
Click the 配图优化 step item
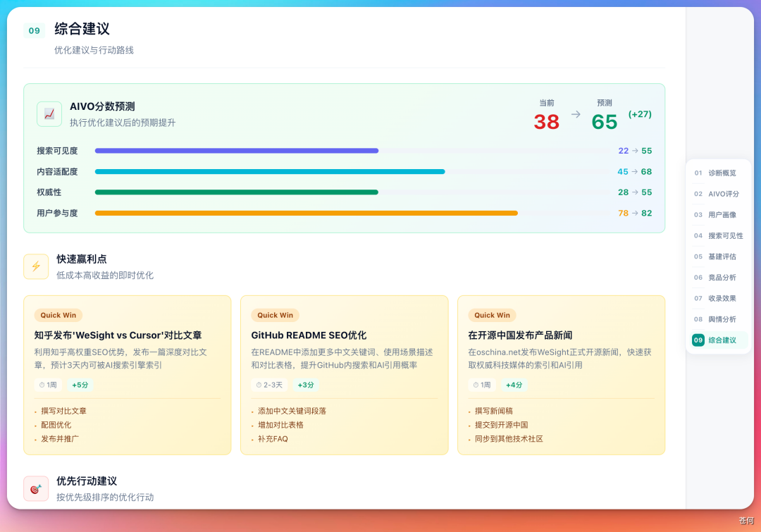56,425
